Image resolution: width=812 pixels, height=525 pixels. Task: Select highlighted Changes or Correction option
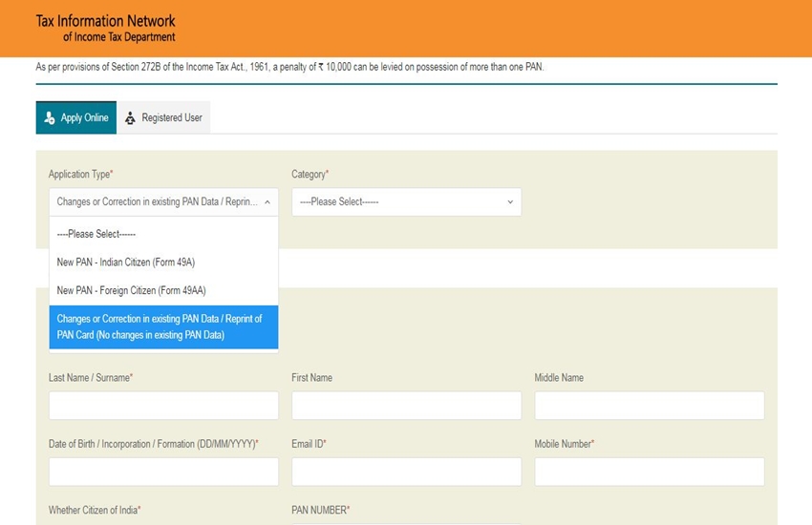163,326
